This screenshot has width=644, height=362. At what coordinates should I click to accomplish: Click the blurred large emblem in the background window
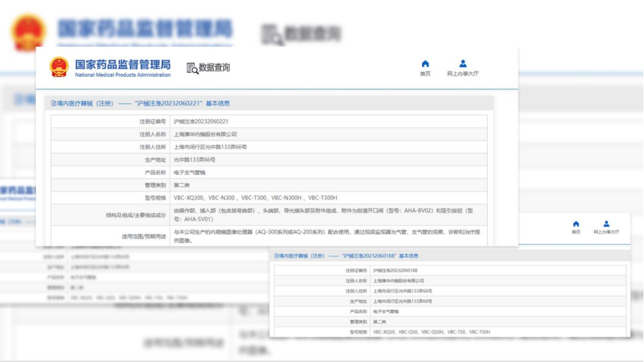tap(27, 32)
